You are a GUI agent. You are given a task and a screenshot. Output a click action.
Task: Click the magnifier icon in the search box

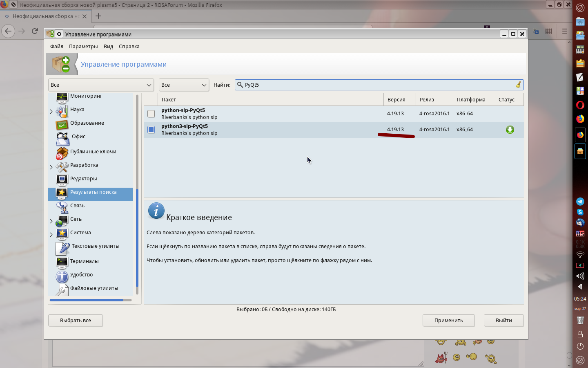(240, 85)
